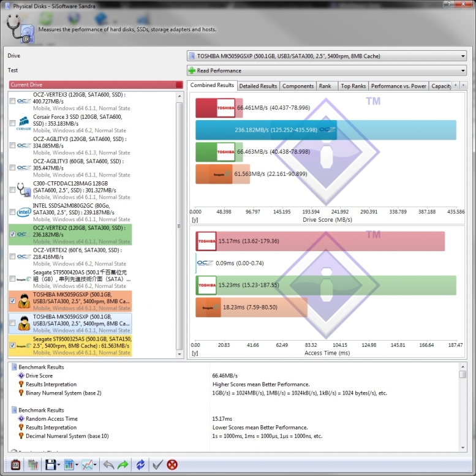This screenshot has width=476, height=476.
Task: Click the drive list scroll-down arrow
Action: [x=179, y=354]
